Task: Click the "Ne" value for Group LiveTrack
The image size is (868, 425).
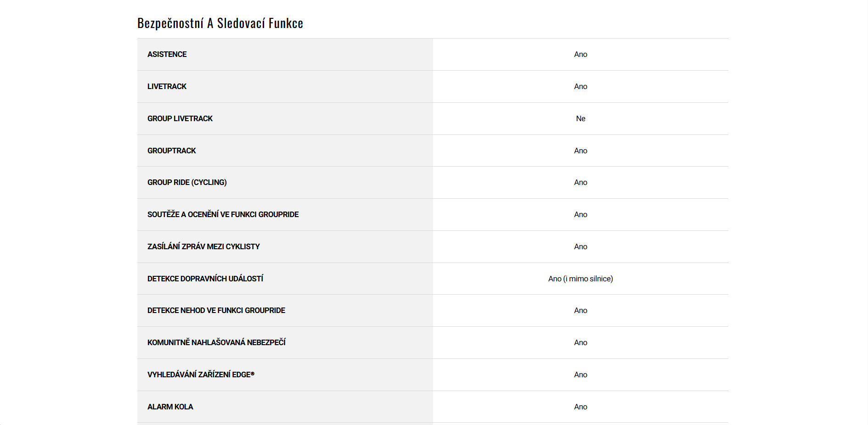Action: pos(581,118)
